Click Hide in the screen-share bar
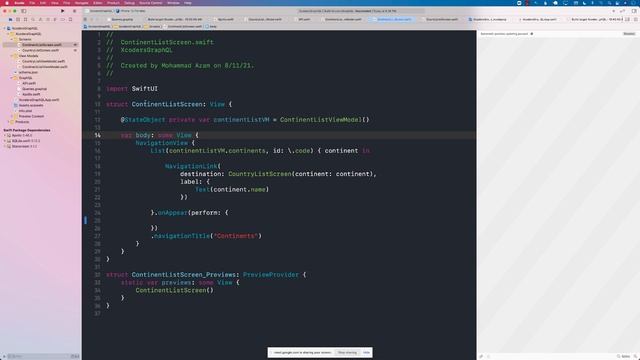640x360 pixels. (366, 352)
